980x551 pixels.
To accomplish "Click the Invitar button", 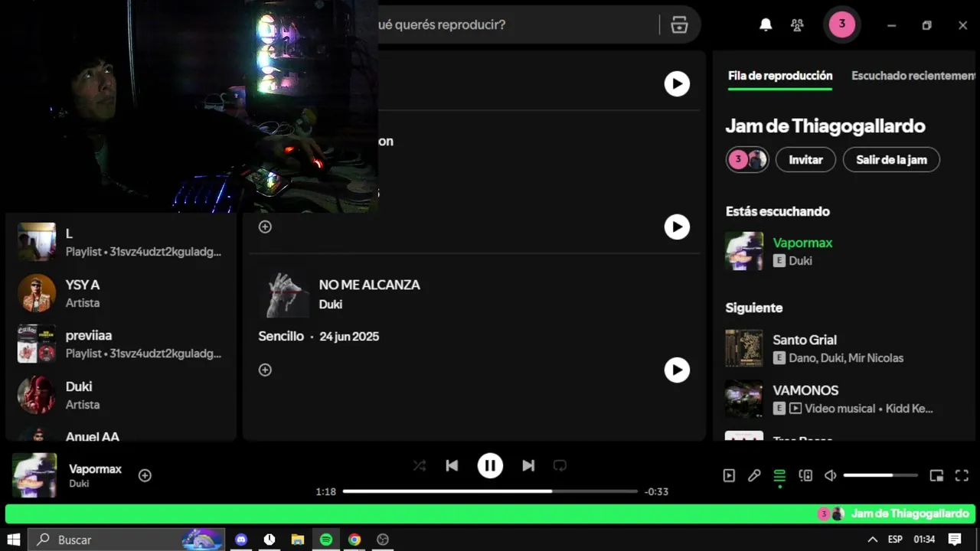I will pos(805,159).
